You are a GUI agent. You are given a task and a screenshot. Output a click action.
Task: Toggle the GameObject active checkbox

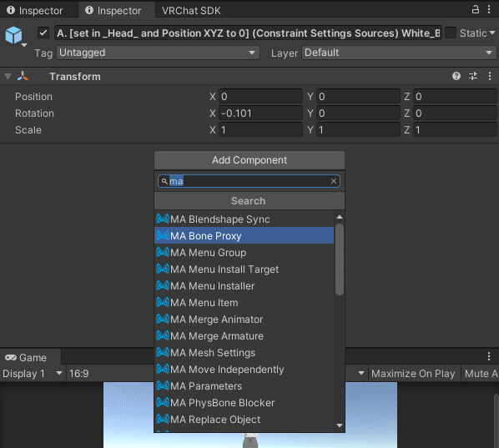(x=43, y=33)
